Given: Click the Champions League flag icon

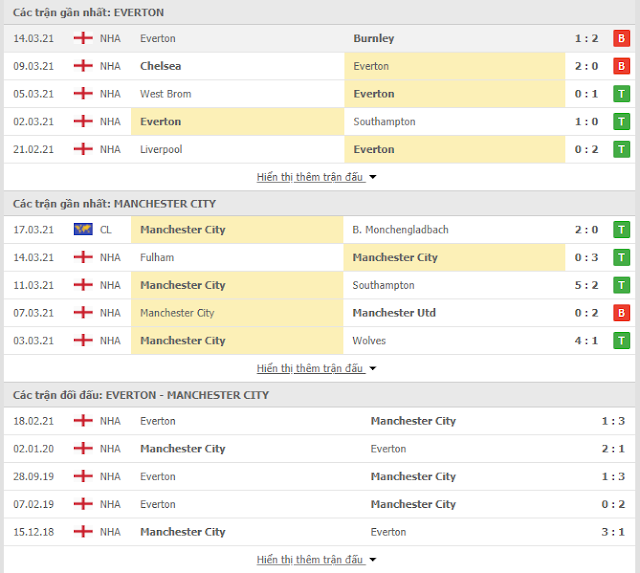Looking at the screenshot, I should [x=83, y=229].
